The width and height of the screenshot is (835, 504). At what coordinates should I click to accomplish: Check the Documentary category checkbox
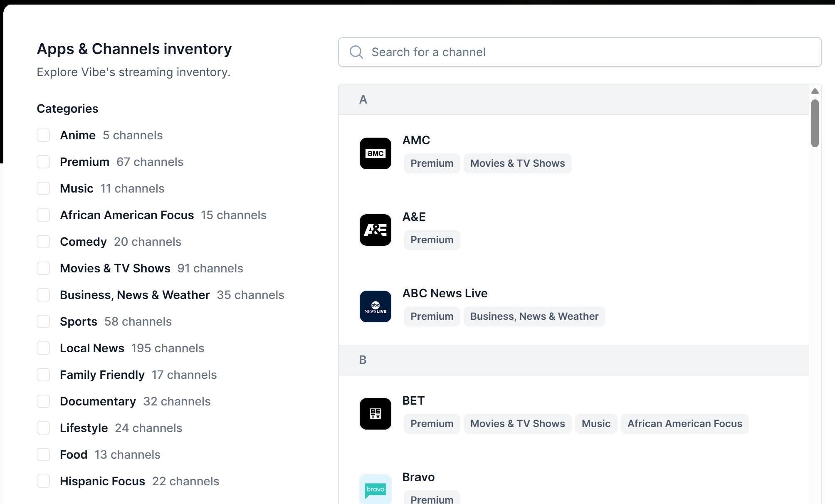pos(43,401)
